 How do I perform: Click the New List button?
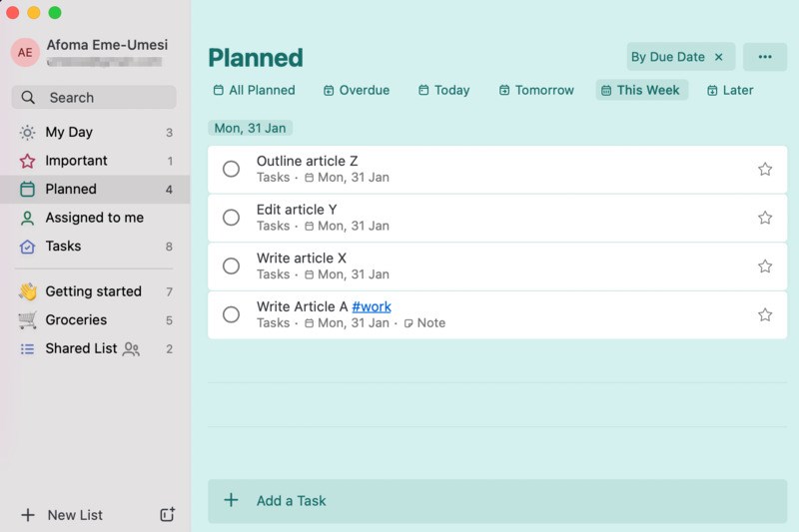click(63, 515)
